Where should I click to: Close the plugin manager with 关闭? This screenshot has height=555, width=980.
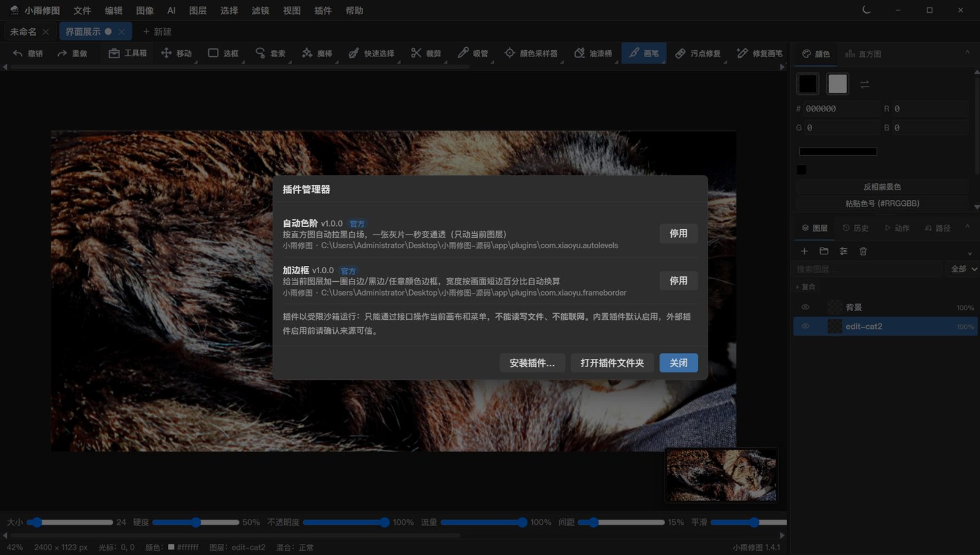pos(678,363)
